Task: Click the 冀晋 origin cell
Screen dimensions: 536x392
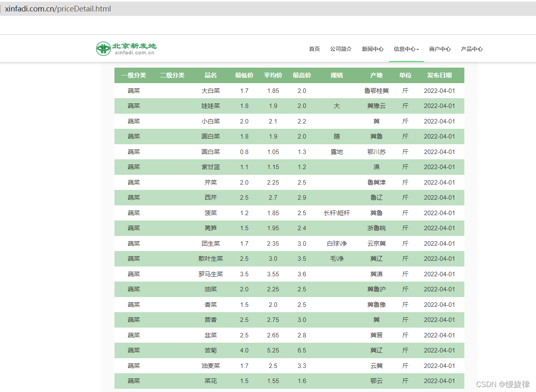Action: [x=376, y=335]
